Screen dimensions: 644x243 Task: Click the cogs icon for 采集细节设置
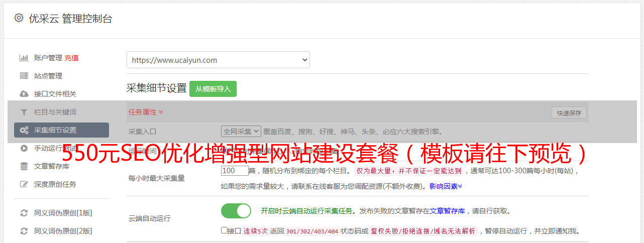tap(24, 130)
